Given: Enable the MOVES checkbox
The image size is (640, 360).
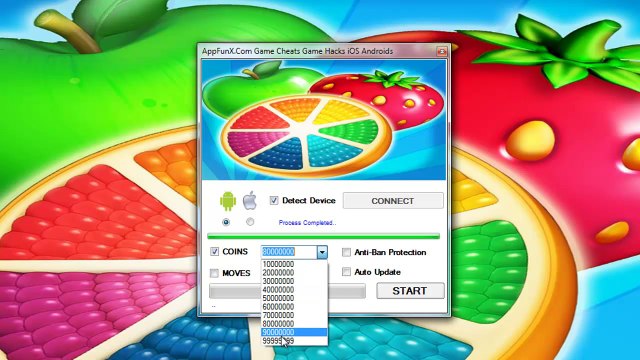Looking at the screenshot, I should point(214,273).
